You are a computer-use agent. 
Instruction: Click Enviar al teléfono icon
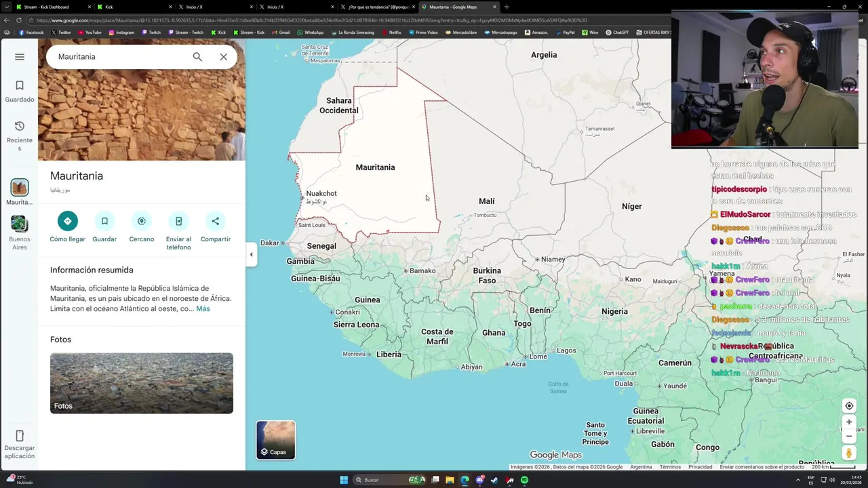(x=178, y=221)
